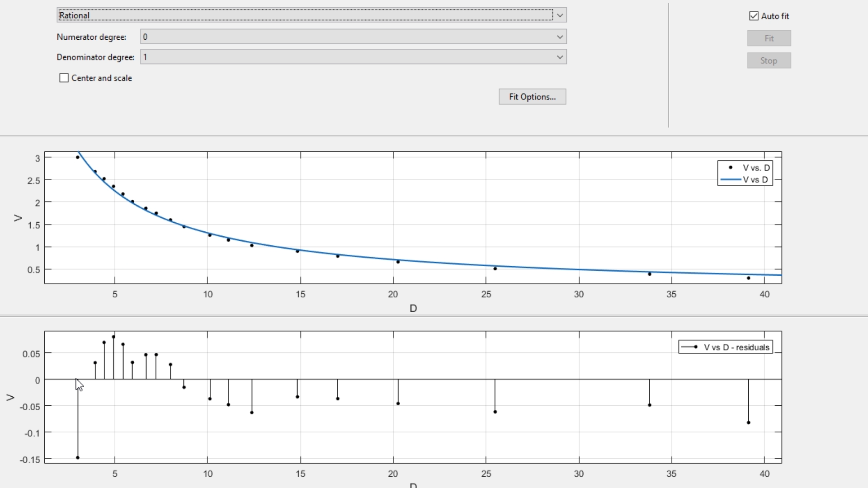Select the highest positive residual stem near D=5
The height and width of the screenshot is (488, 868).
click(x=113, y=337)
